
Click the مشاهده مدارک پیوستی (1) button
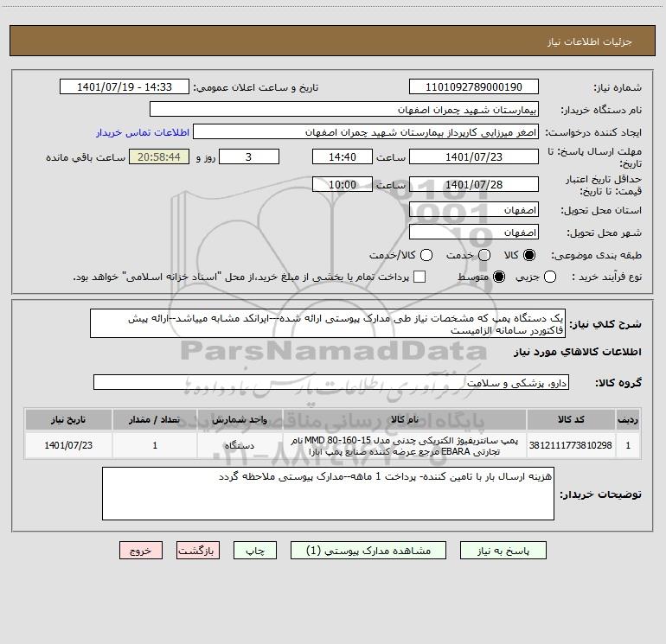tap(368, 551)
